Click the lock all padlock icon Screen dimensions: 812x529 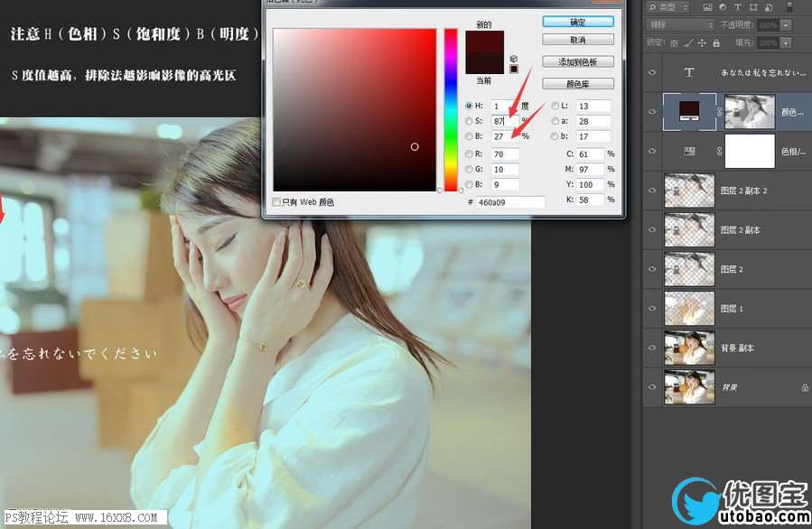click(716, 42)
